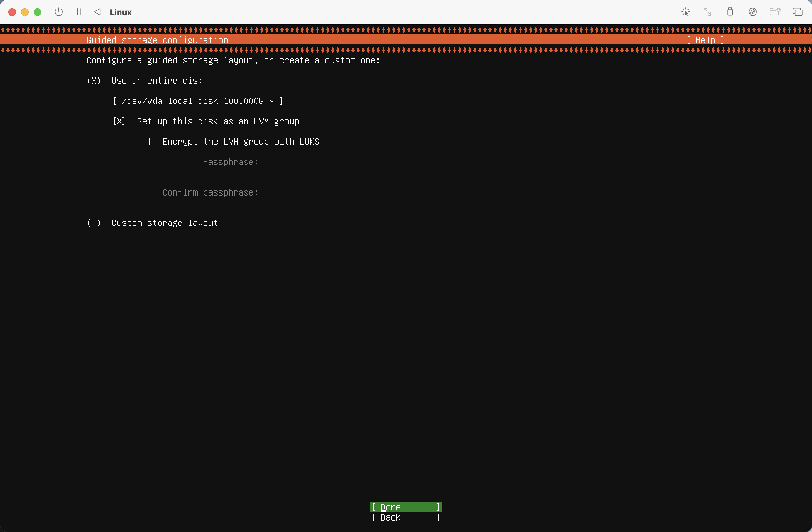Open the CD/DVD drive image icon

[753, 12]
